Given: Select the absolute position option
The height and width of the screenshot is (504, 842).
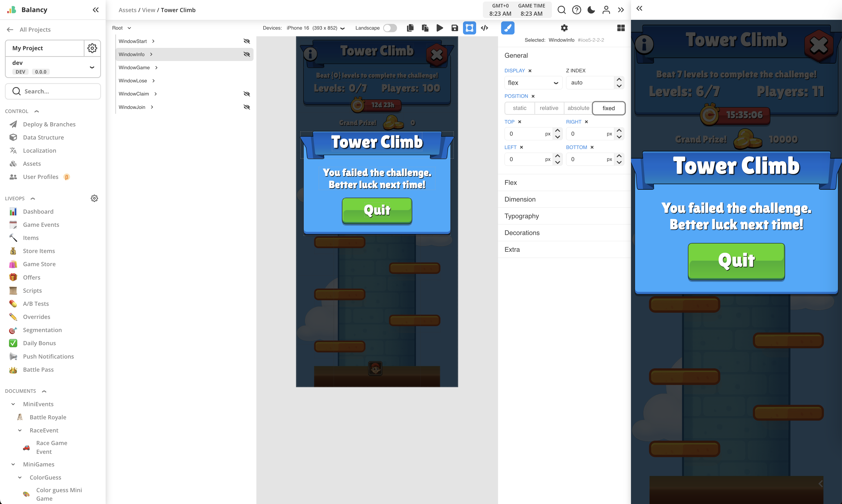Looking at the screenshot, I should point(578,108).
